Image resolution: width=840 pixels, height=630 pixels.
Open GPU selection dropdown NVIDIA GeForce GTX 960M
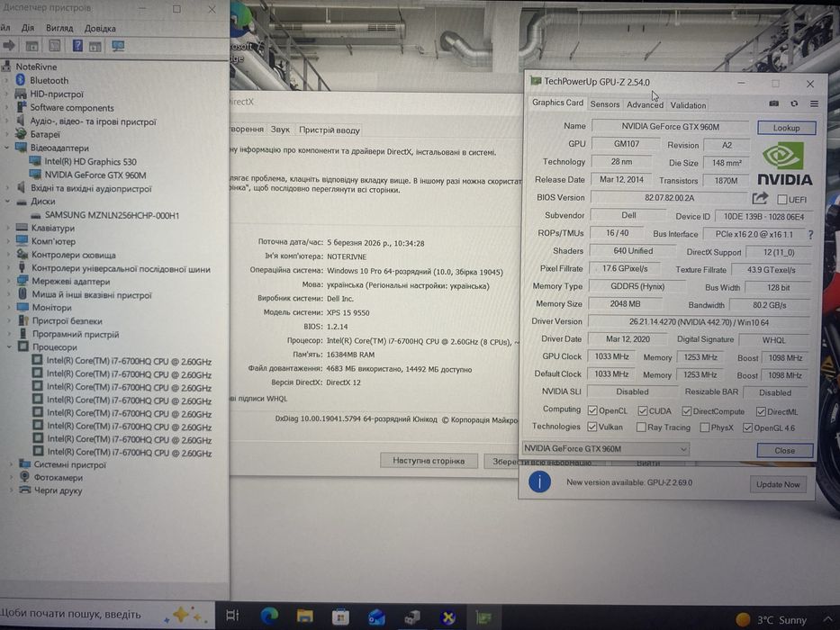pyautogui.click(x=605, y=448)
